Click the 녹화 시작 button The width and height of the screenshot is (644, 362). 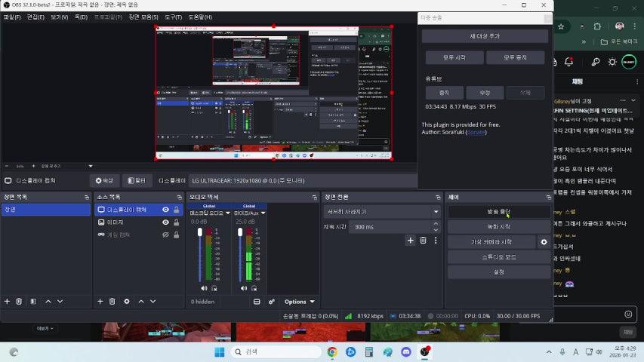point(498,227)
